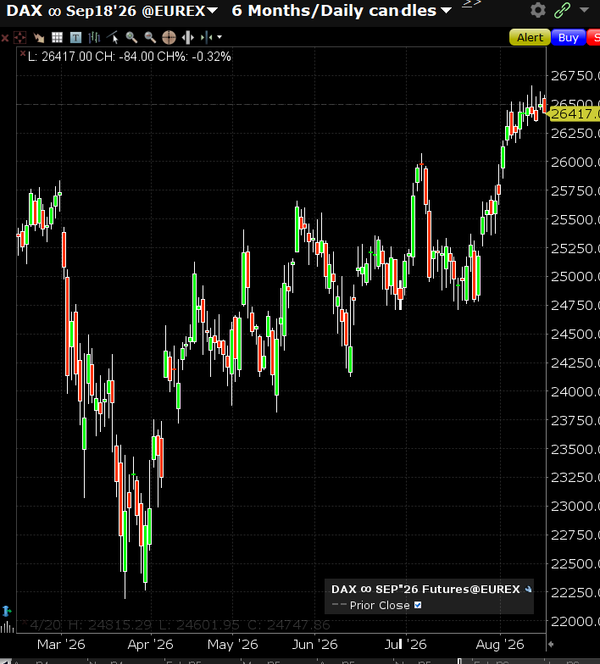Click the red X remove icon in toolbar
Viewport: 600px width, 664px height.
(x=5, y=38)
